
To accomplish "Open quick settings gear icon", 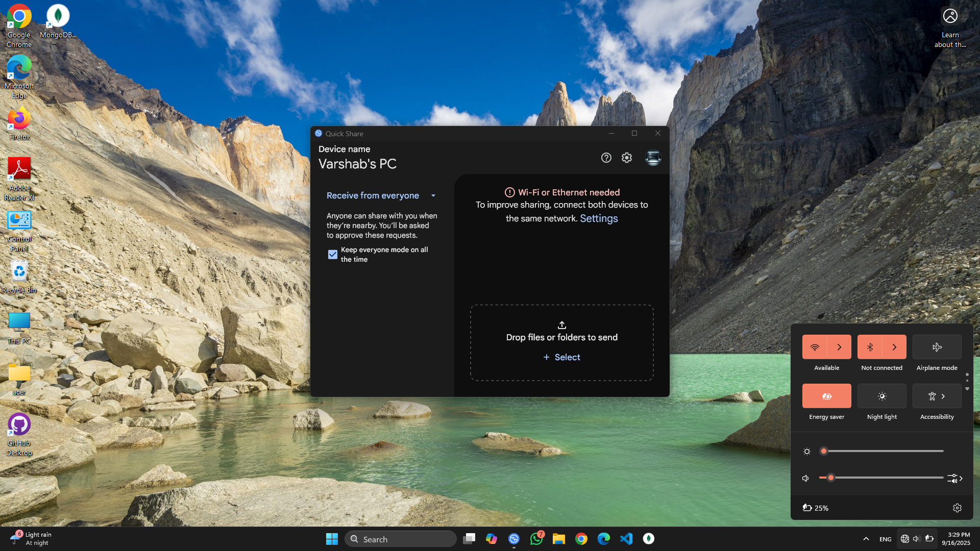I will click(x=957, y=508).
